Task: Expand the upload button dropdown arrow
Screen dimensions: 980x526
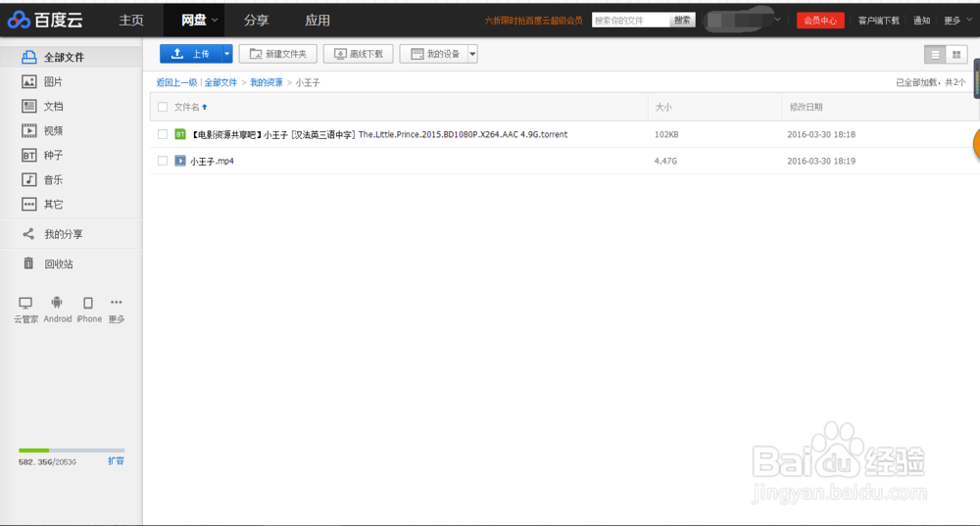Action: click(227, 54)
